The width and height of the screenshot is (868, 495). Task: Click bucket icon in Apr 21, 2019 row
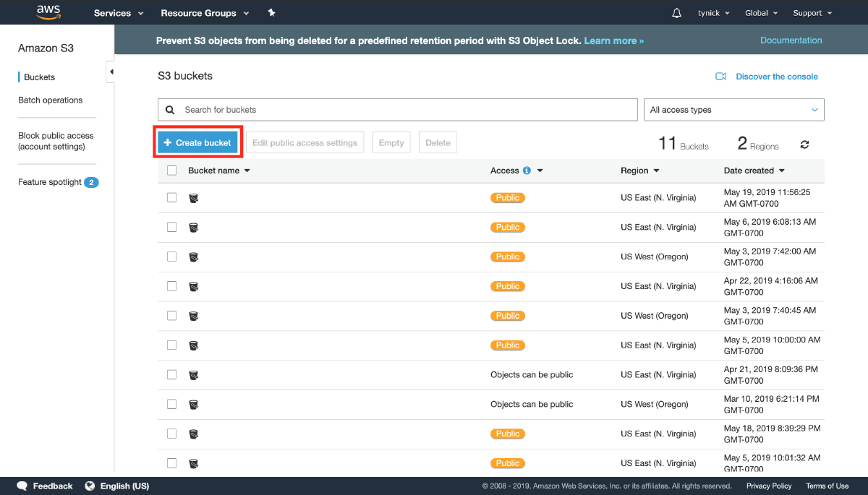193,375
